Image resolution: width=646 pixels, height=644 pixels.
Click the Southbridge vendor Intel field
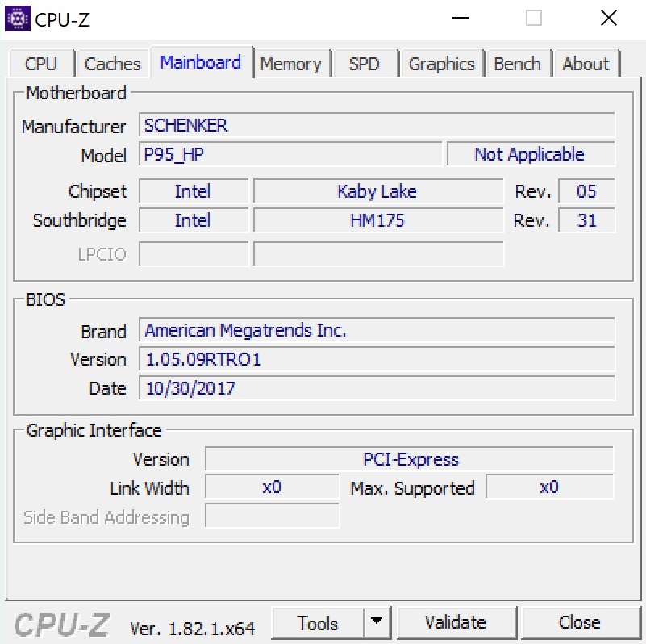(x=194, y=220)
